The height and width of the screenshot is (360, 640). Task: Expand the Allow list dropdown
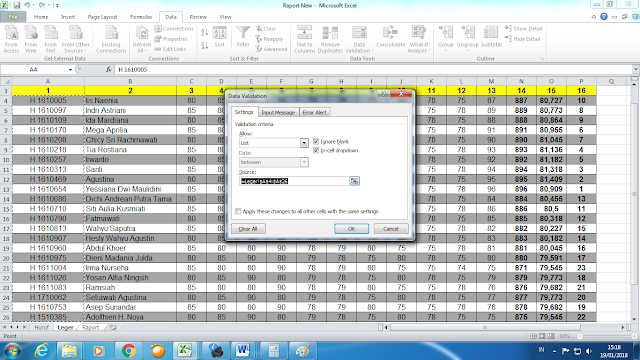click(304, 143)
